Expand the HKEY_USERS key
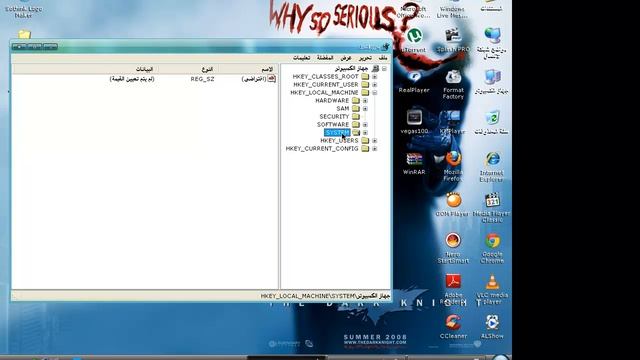Viewport: 640px width, 360px height. [x=374, y=140]
